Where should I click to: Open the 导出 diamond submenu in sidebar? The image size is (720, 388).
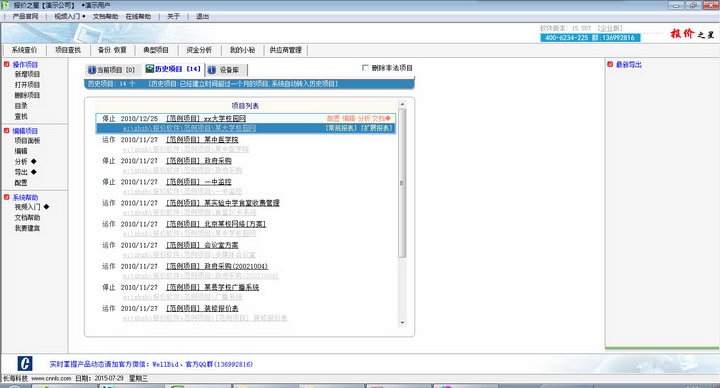[34, 172]
